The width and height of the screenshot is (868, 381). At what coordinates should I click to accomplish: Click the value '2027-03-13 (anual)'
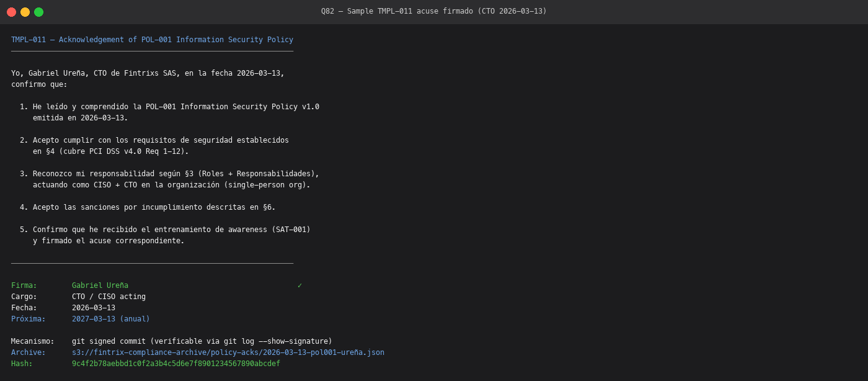pos(111,319)
